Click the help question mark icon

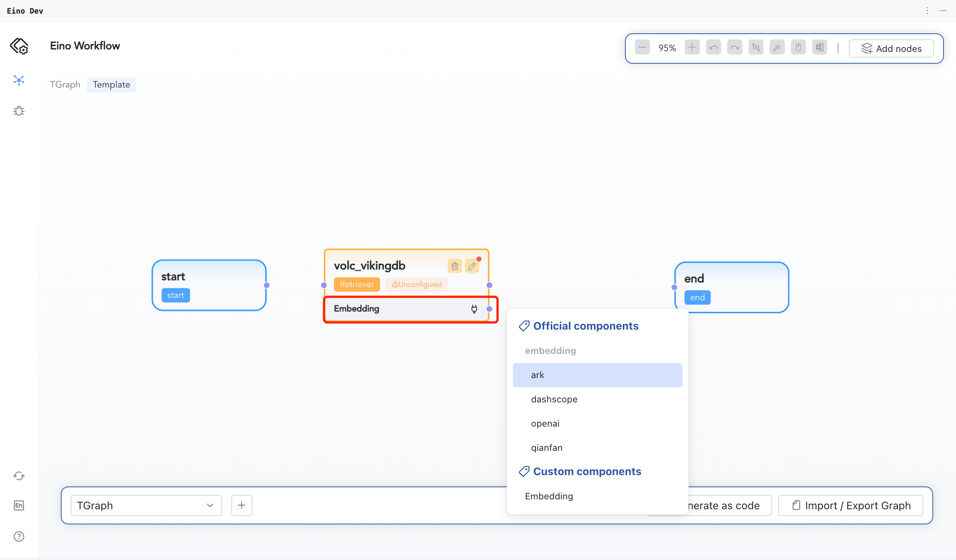[x=19, y=537]
